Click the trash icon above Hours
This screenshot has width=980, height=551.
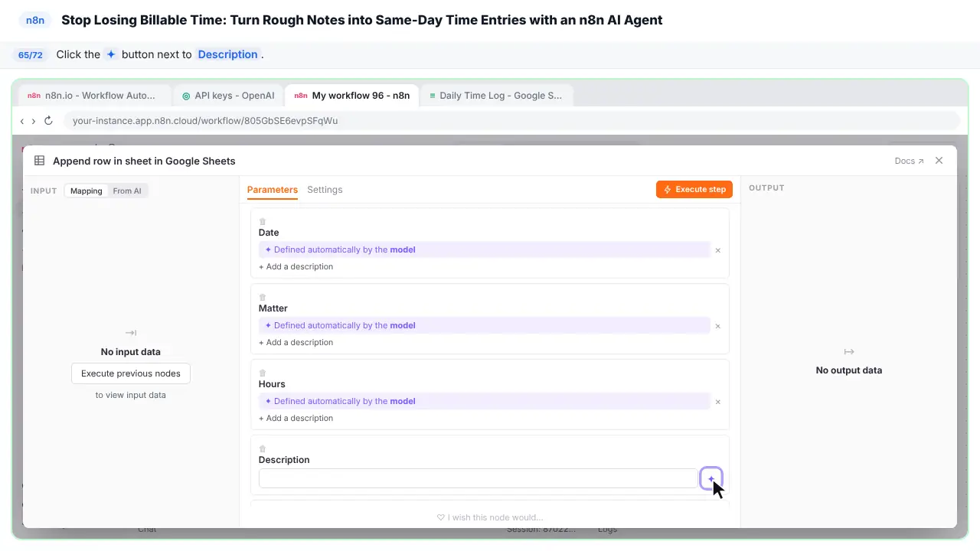tap(263, 373)
